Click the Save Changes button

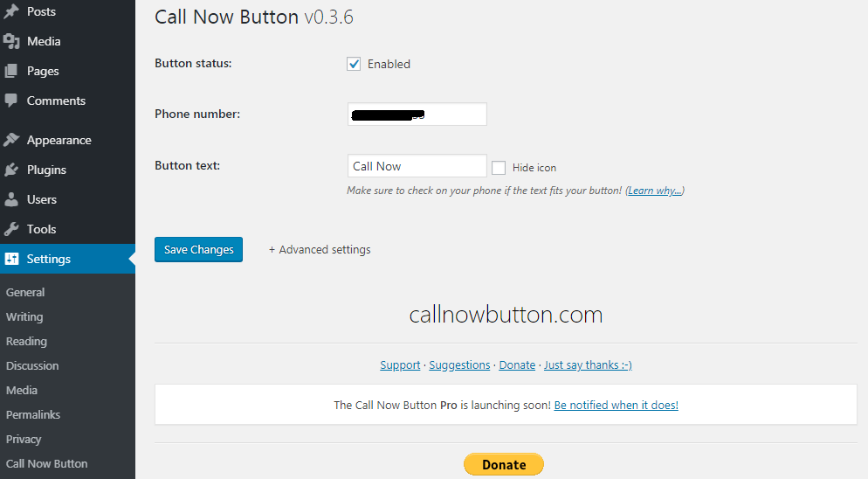coord(198,249)
